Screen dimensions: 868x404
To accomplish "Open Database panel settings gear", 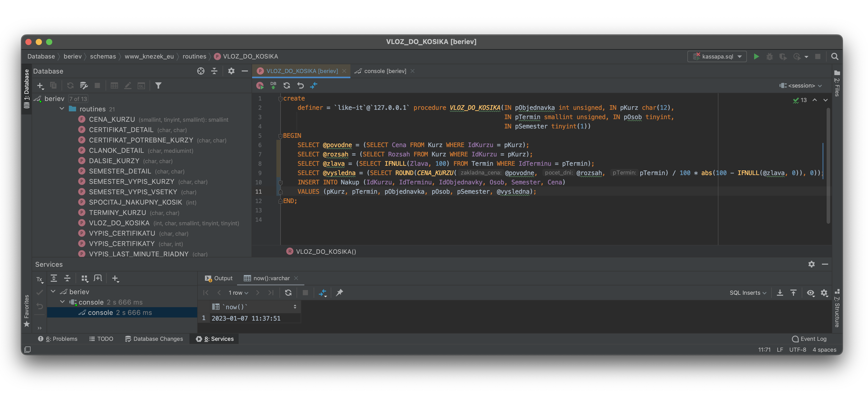I will tap(231, 71).
